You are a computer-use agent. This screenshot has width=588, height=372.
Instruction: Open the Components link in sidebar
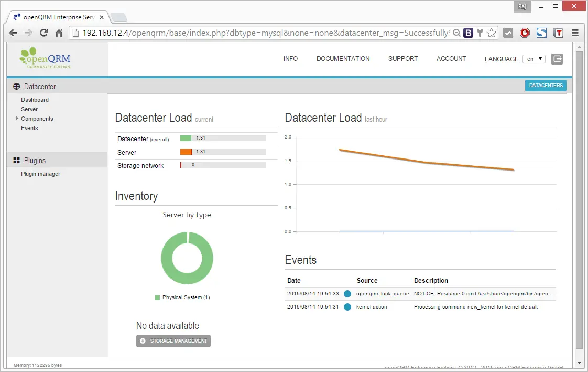tap(37, 119)
